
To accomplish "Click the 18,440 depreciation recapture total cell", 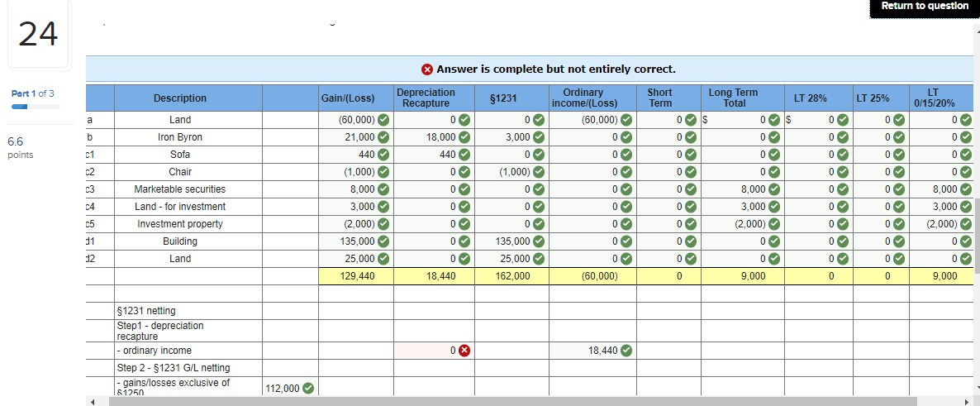I will 434,276.
